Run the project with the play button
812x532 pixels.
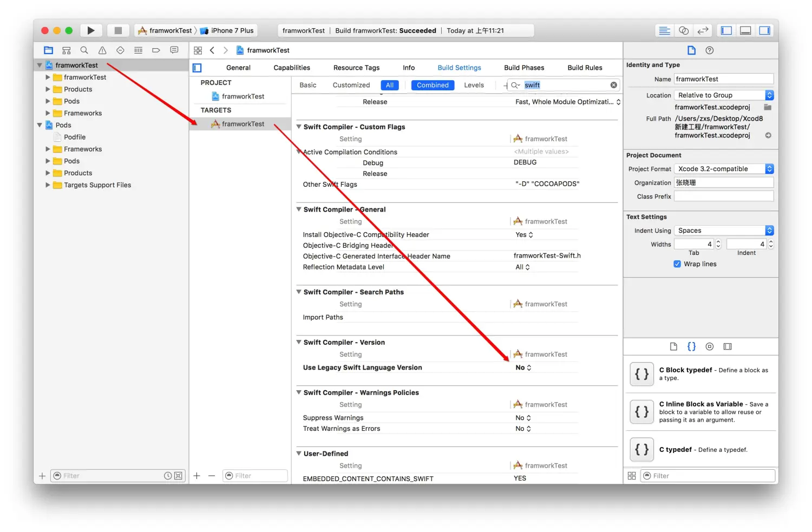(91, 30)
